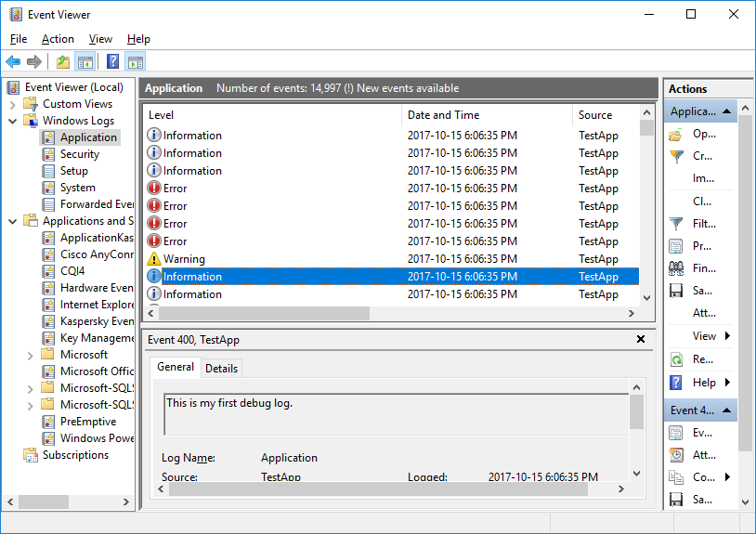Click Create Custom View funnel icon
756x534 pixels.
[676, 157]
